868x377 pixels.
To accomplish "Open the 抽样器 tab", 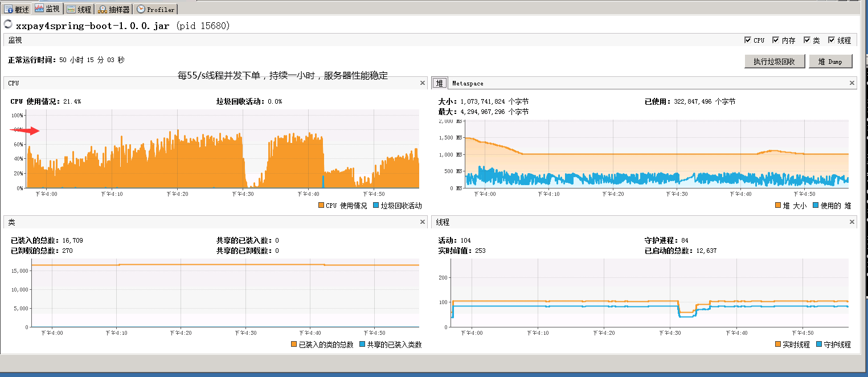I will tap(114, 9).
